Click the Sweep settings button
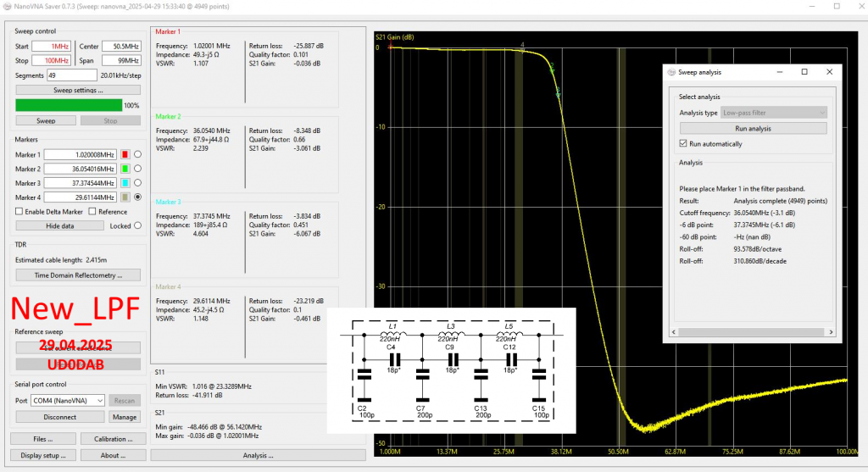 78,90
